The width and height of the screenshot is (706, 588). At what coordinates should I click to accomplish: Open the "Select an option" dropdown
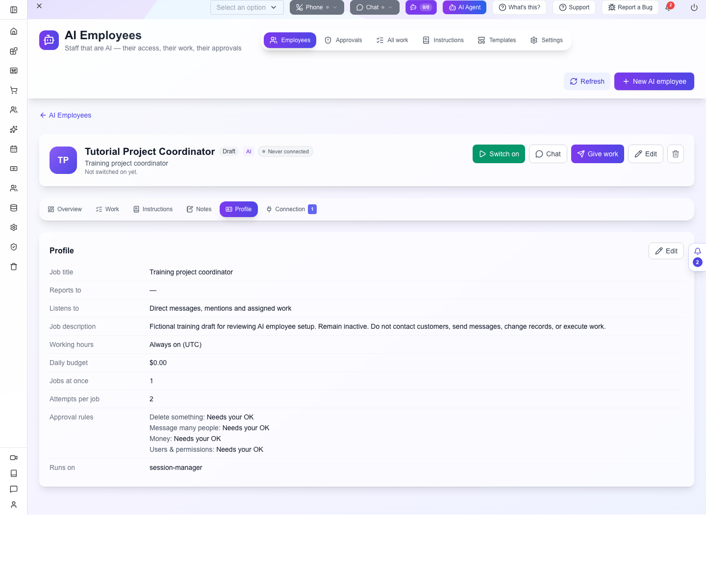coord(247,7)
